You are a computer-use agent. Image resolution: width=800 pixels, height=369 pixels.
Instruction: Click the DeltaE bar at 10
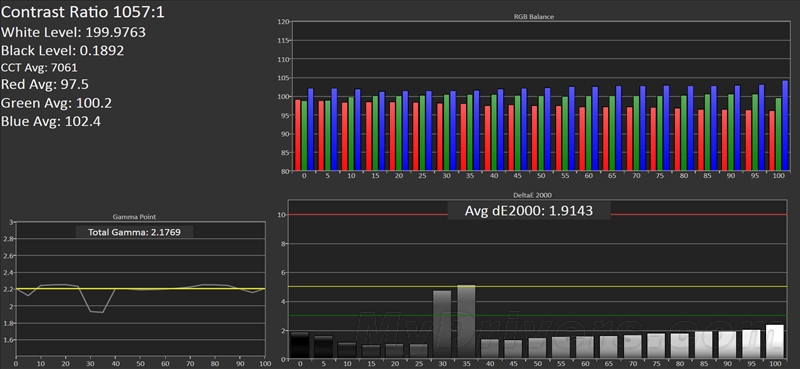click(x=347, y=350)
